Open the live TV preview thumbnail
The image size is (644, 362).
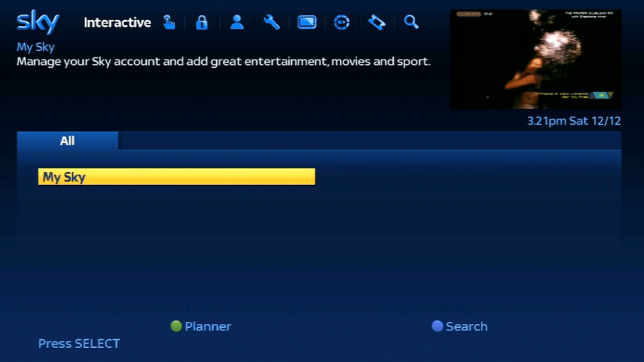pos(535,60)
